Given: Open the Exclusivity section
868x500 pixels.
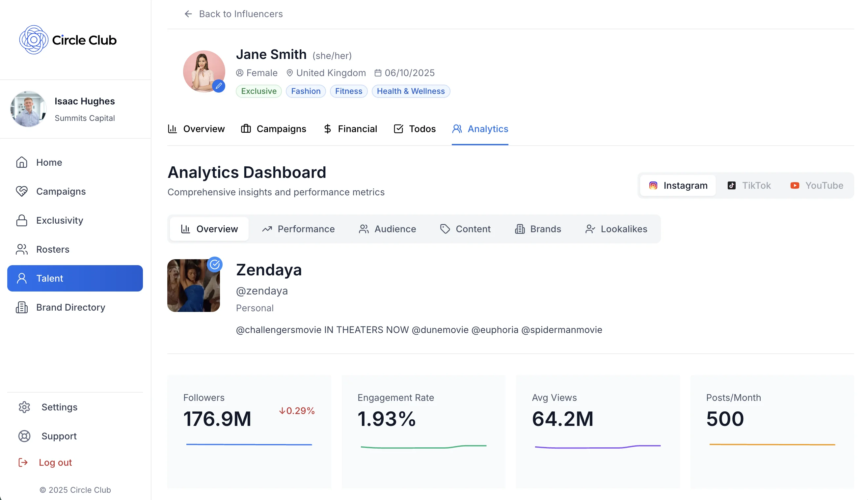Looking at the screenshot, I should pyautogui.click(x=59, y=220).
